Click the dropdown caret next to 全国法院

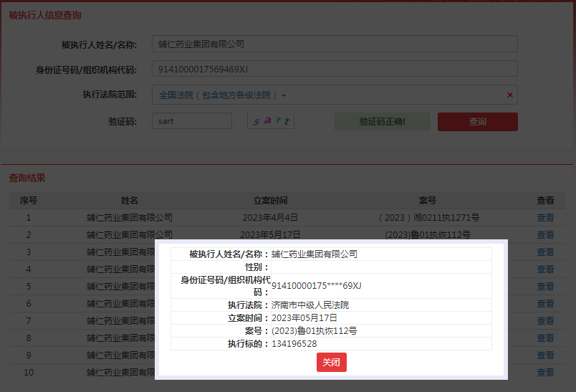pyautogui.click(x=284, y=95)
